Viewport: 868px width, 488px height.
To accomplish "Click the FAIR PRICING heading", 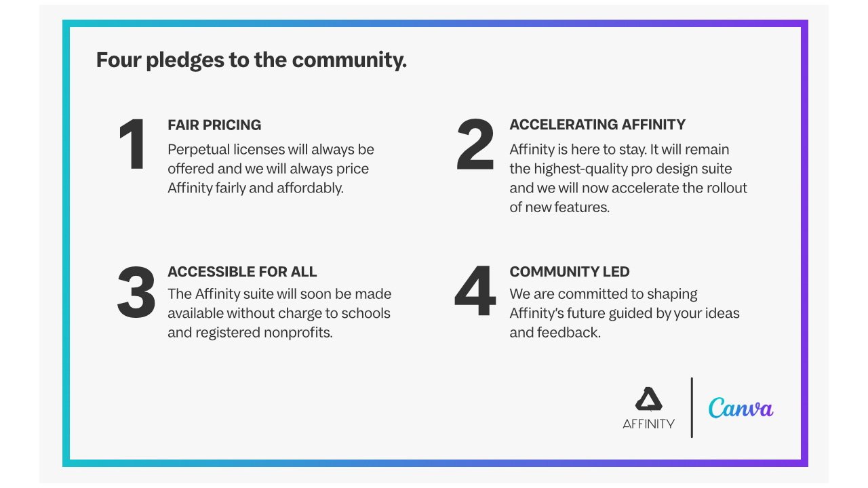I will [x=214, y=125].
